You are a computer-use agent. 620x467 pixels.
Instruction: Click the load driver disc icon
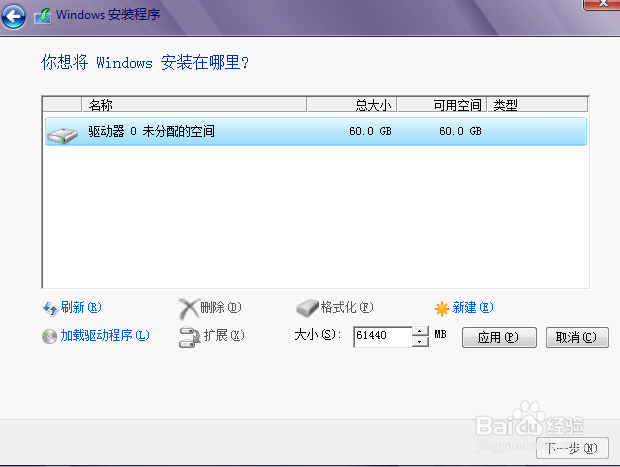point(49,337)
